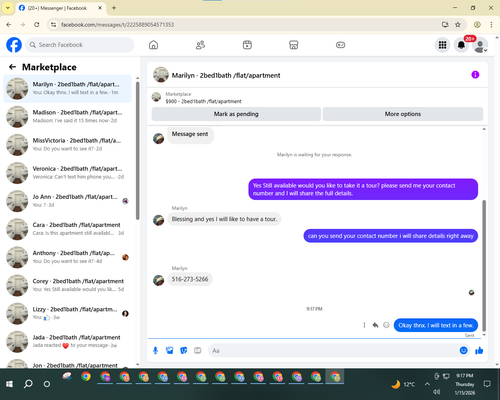Click the voice clip microphone icon
The height and width of the screenshot is (400, 500).
tap(155, 350)
